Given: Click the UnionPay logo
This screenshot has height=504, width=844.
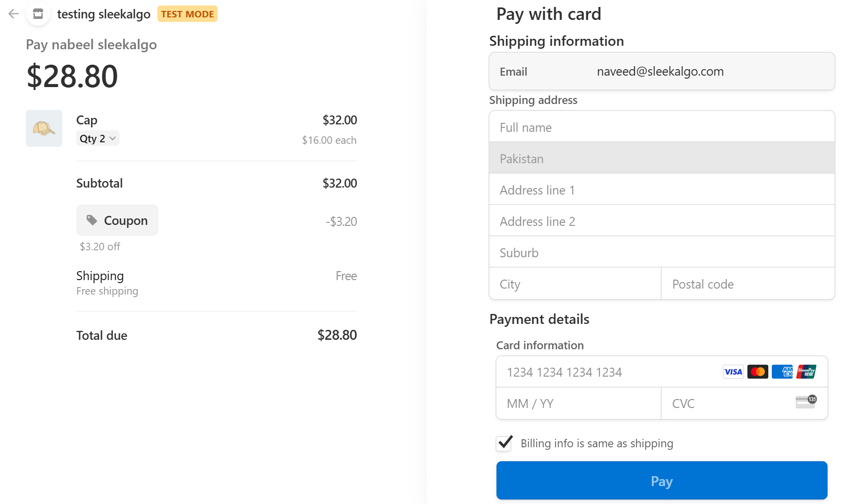Looking at the screenshot, I should click(x=806, y=372).
